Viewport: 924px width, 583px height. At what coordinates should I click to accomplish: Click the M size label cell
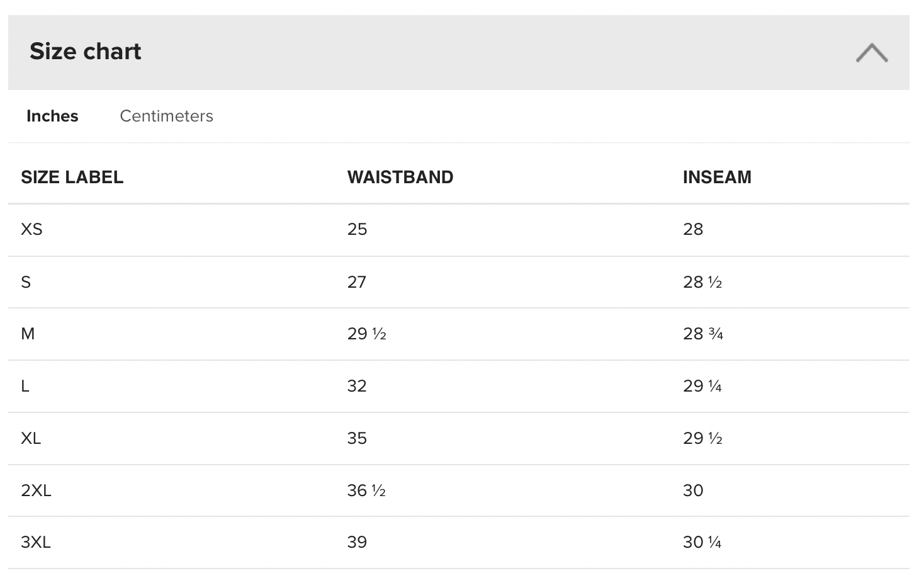(x=28, y=334)
